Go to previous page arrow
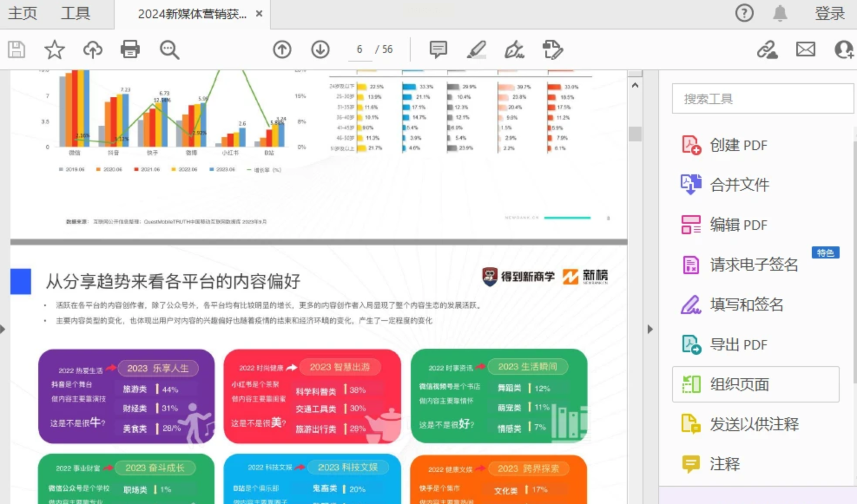 click(x=282, y=49)
